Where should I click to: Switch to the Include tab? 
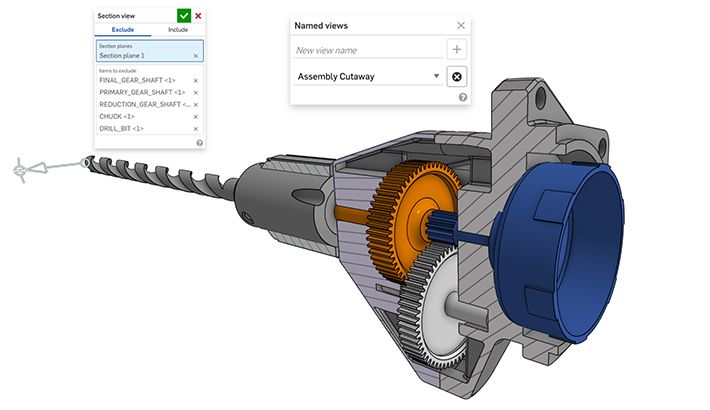point(177,30)
